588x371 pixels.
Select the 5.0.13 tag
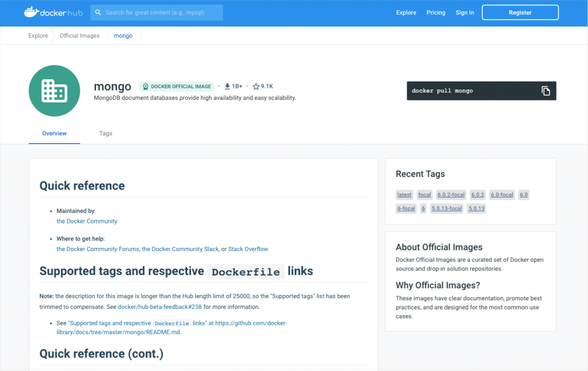pos(477,208)
